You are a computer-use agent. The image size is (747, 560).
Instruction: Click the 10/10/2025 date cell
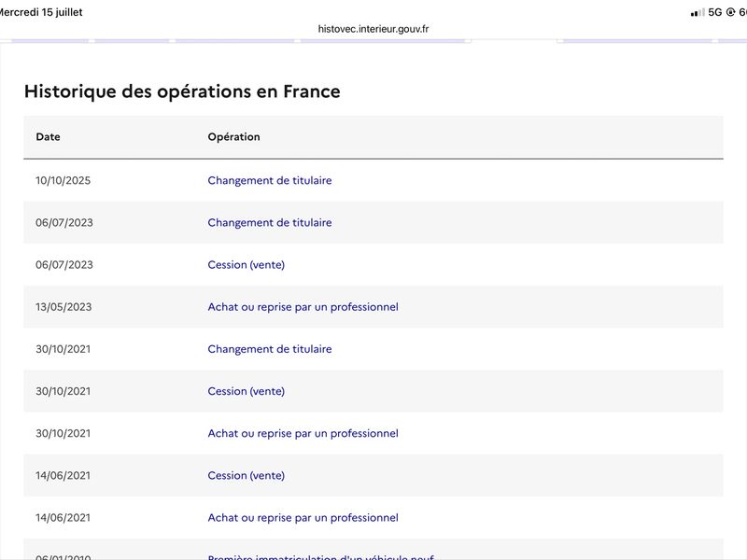[63, 180]
